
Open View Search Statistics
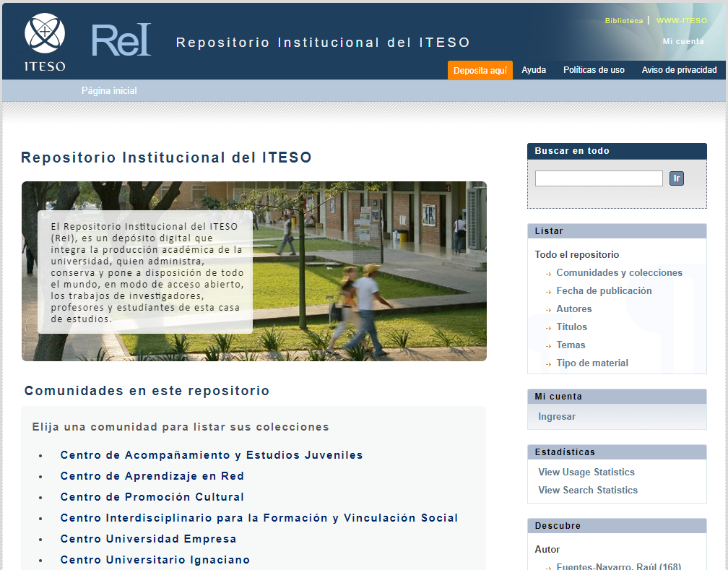(588, 490)
